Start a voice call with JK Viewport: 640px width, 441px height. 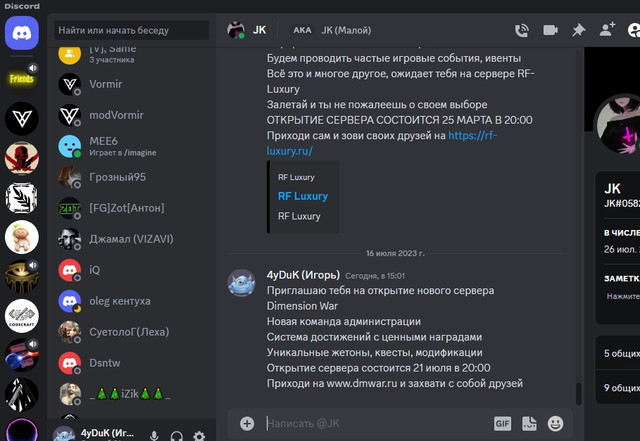click(x=522, y=30)
